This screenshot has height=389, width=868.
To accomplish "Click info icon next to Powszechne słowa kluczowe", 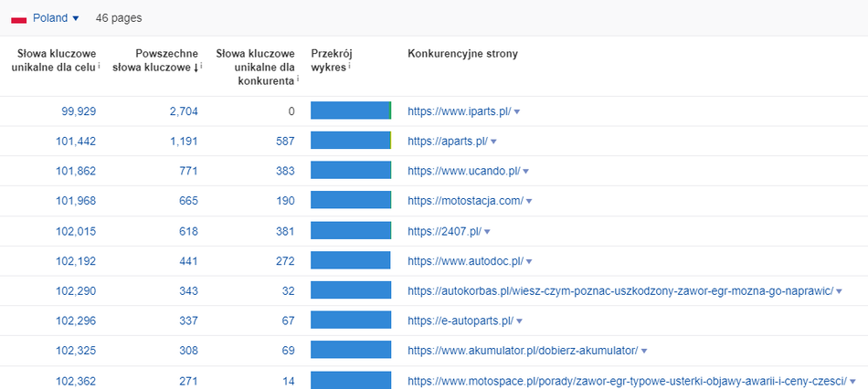I will (201, 67).
